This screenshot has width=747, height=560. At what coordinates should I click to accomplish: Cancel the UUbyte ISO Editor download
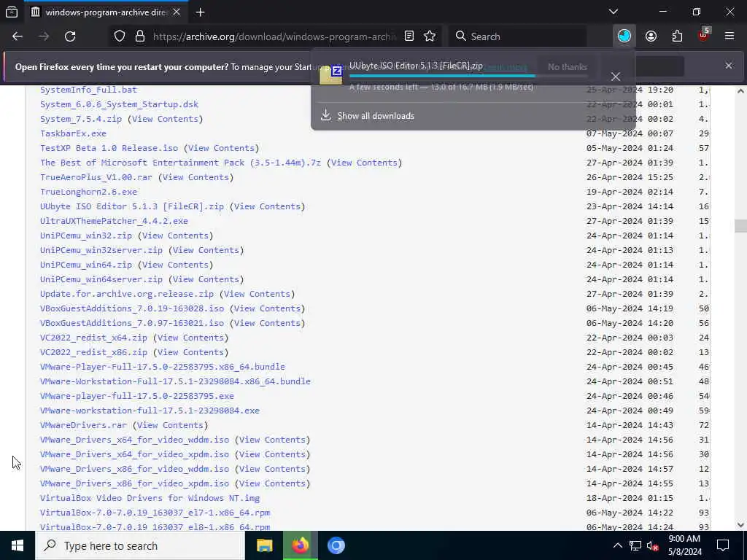(616, 76)
